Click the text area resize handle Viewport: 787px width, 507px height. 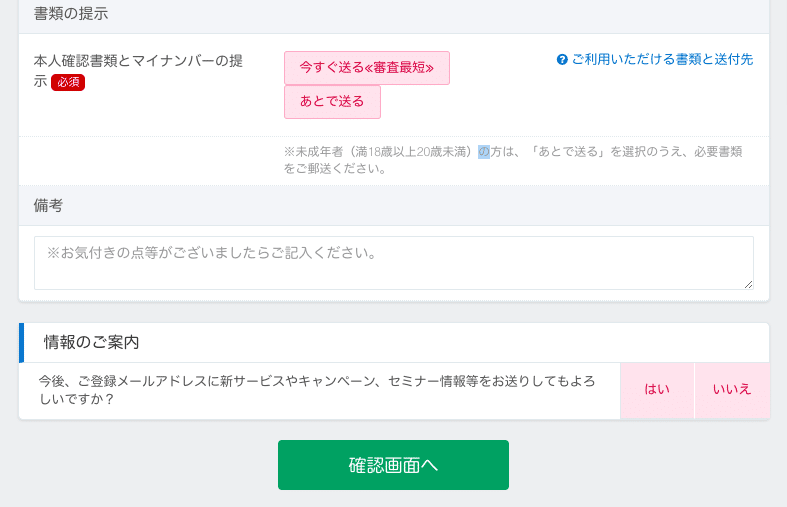point(748,284)
